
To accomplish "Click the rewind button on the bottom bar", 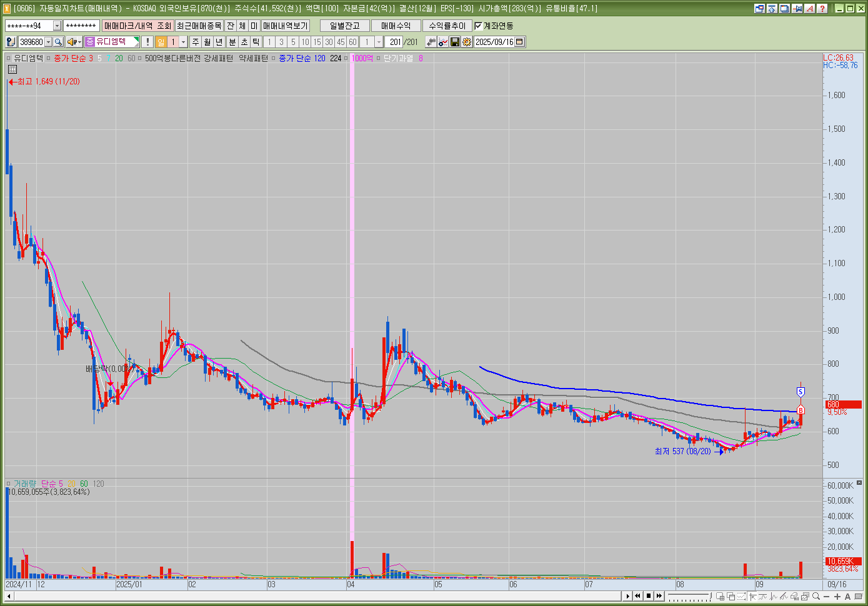I will click(637, 596).
